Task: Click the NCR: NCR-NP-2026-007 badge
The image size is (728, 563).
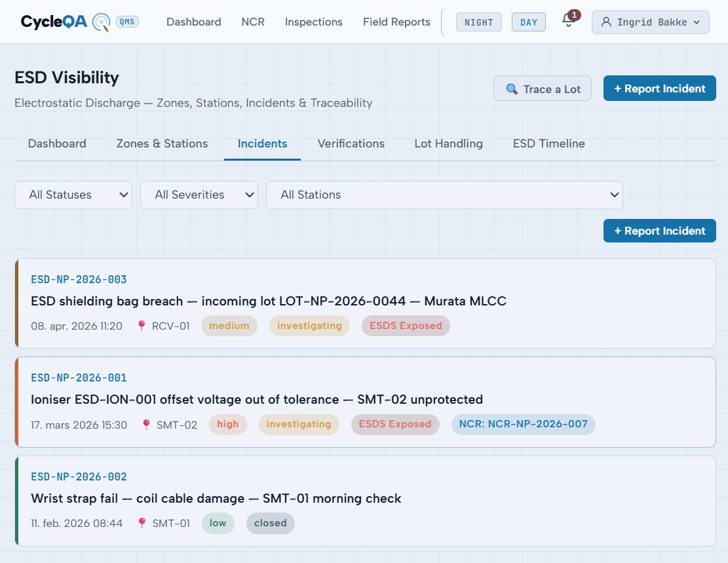Action: (524, 424)
